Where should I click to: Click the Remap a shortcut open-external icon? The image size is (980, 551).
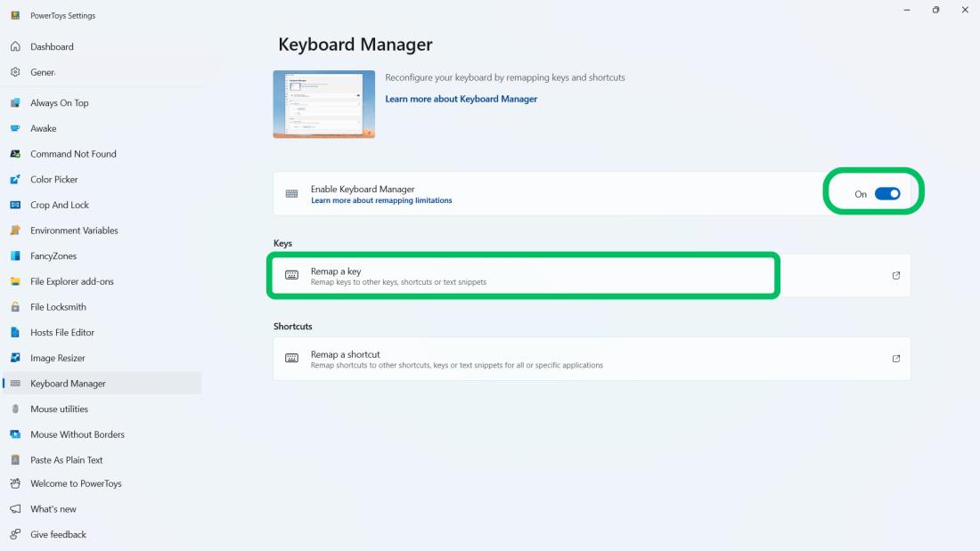(x=896, y=359)
